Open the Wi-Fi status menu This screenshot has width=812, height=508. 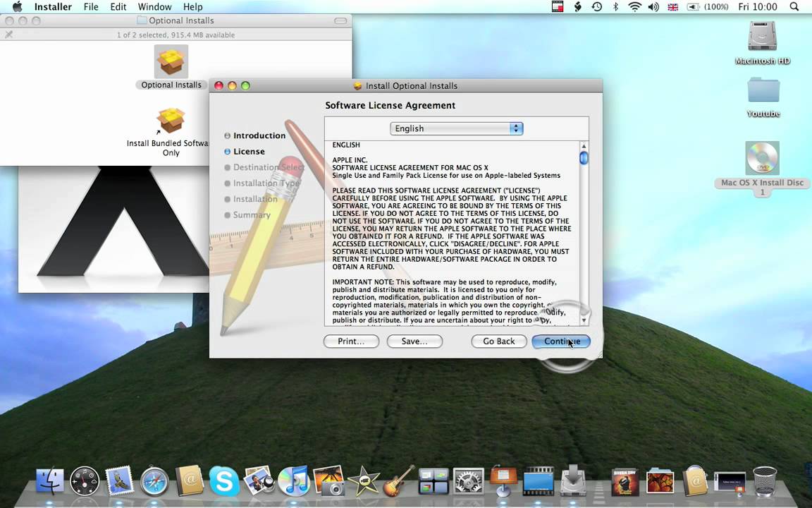point(634,7)
